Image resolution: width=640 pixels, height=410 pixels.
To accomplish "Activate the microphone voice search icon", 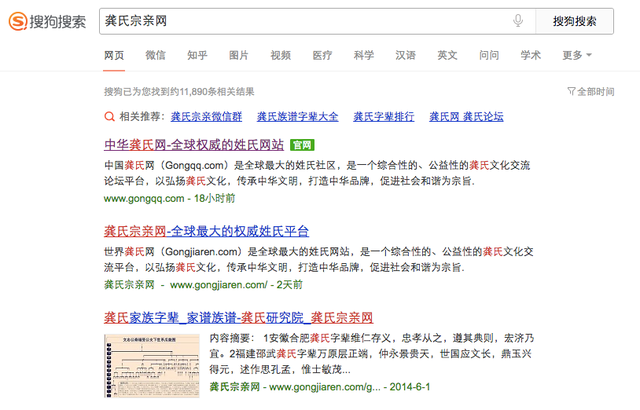I will pyautogui.click(x=518, y=21).
